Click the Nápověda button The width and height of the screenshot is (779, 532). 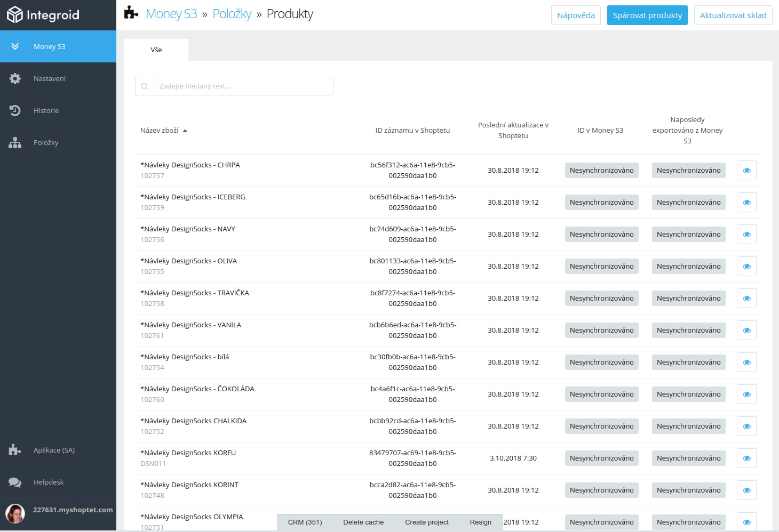coord(576,15)
